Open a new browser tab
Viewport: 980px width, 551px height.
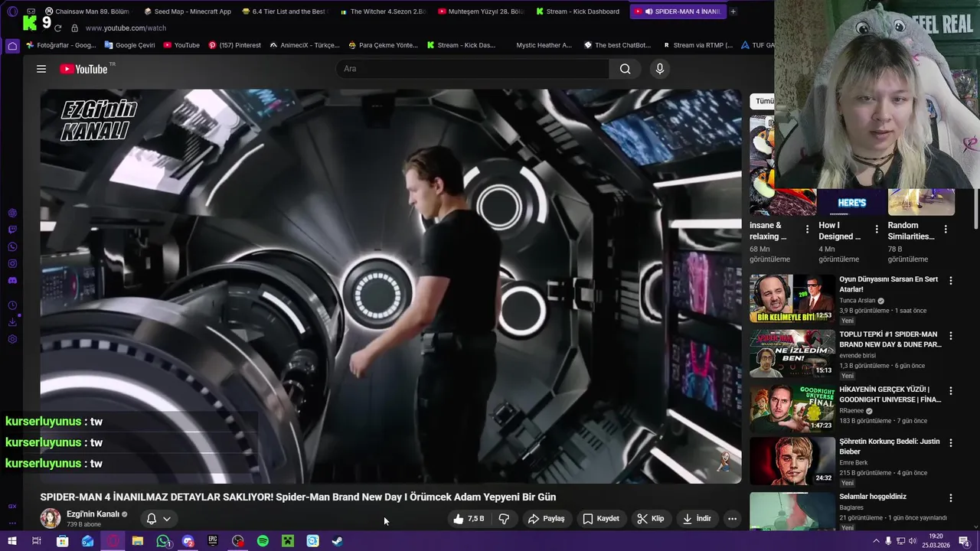point(733,11)
